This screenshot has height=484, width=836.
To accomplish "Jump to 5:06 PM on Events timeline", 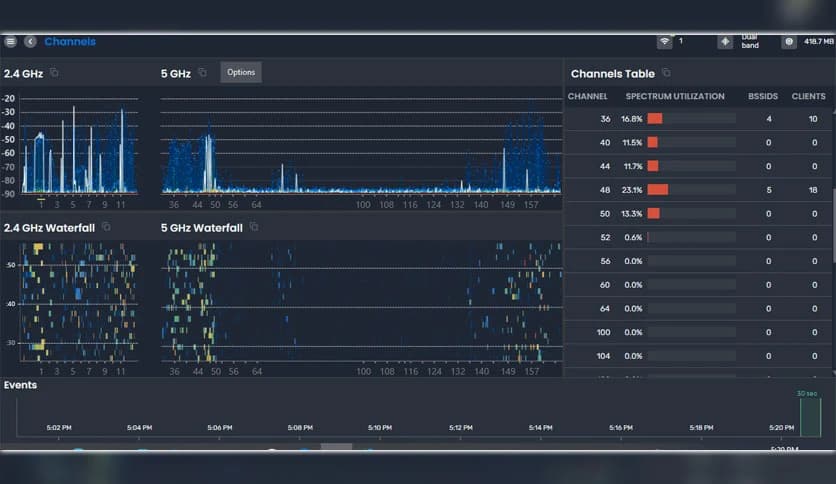I will tap(220, 427).
